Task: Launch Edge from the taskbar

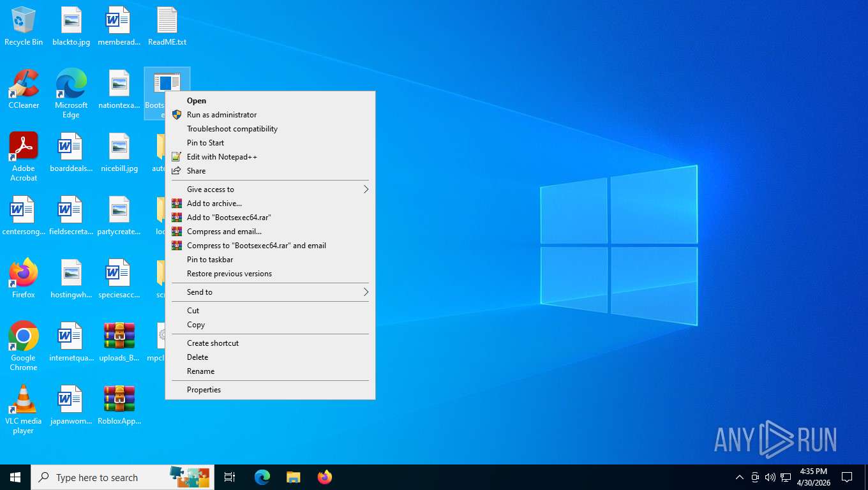Action: point(262,477)
